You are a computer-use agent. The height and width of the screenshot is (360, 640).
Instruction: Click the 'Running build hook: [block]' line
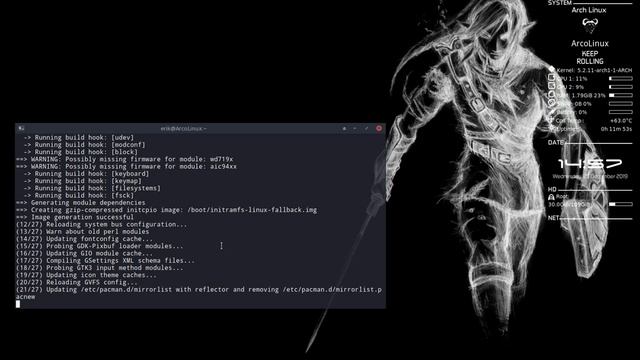point(80,152)
